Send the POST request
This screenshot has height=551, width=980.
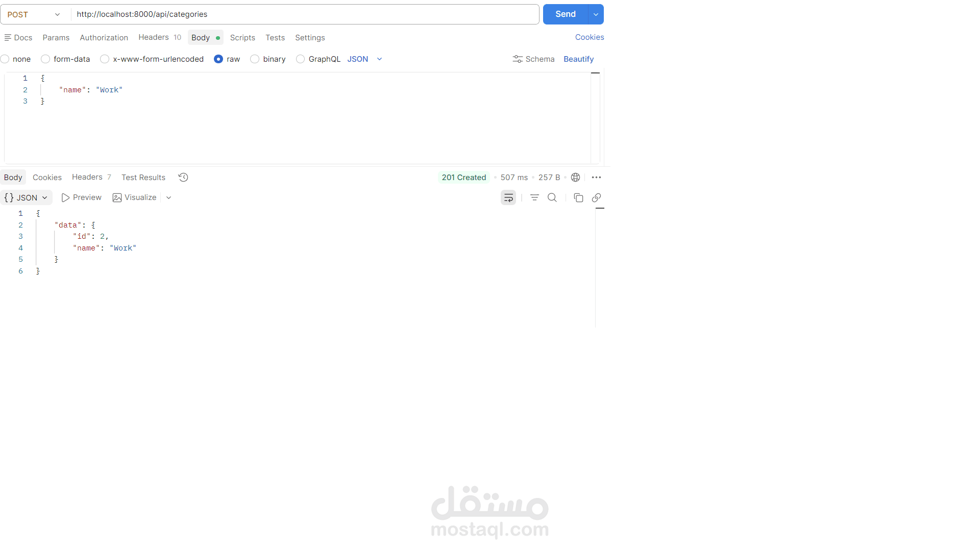pos(565,14)
